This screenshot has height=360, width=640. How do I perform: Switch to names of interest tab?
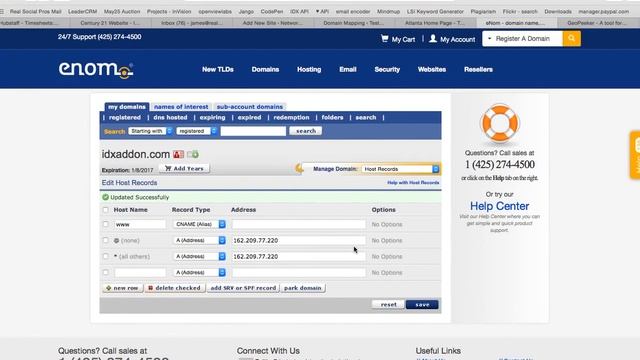181,107
